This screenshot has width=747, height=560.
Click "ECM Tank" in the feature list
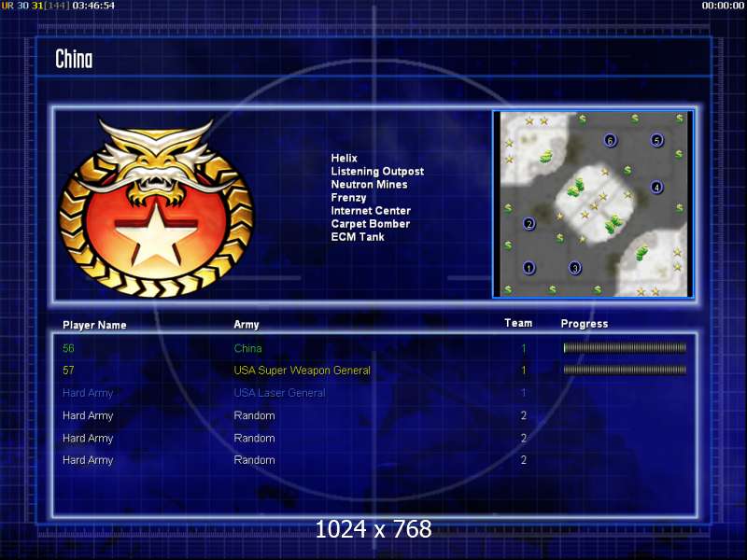[358, 237]
